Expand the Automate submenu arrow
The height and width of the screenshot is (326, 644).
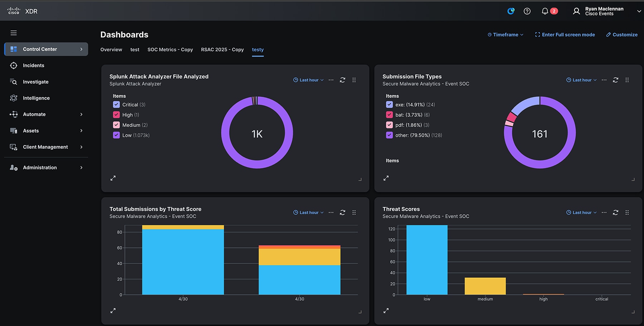click(x=81, y=114)
